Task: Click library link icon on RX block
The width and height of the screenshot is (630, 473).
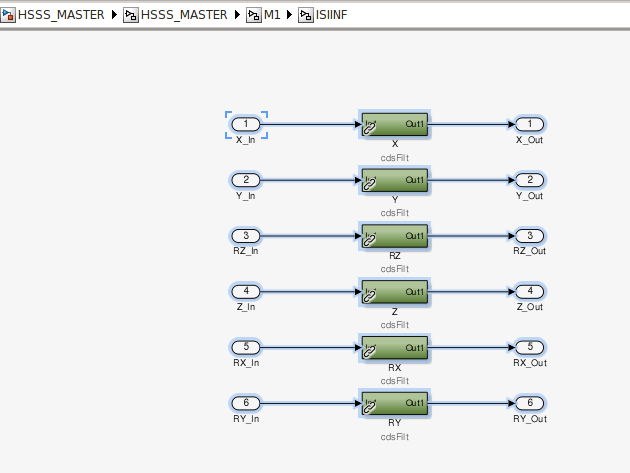Action: [369, 352]
